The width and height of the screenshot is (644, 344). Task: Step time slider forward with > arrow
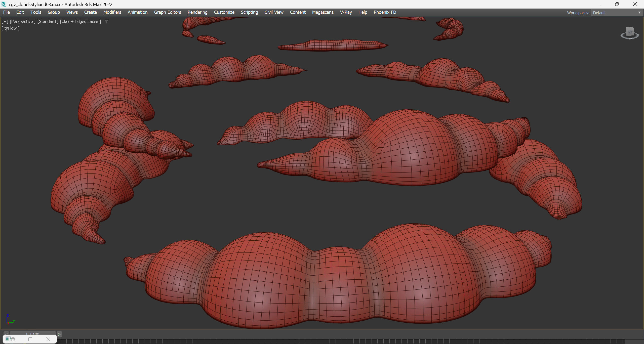pos(59,334)
